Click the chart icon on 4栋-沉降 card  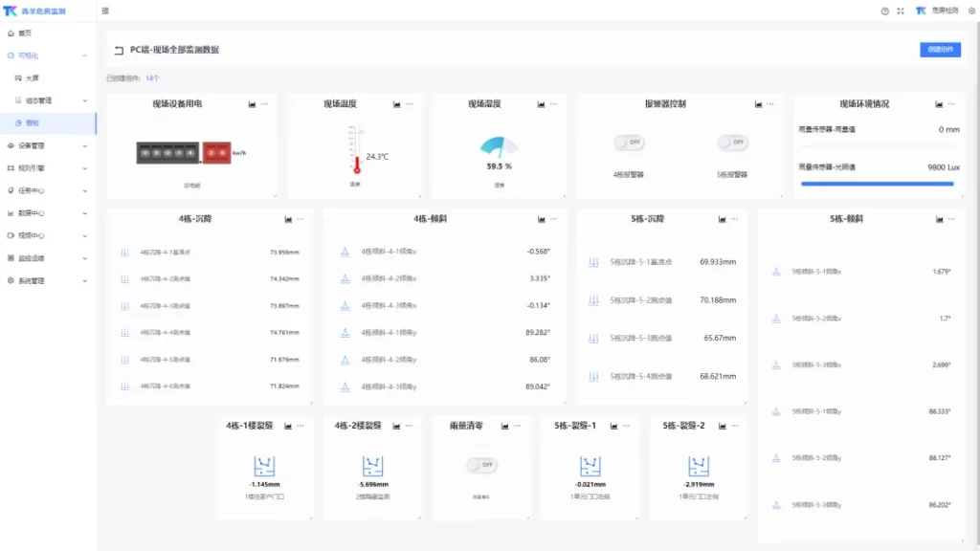286,220
